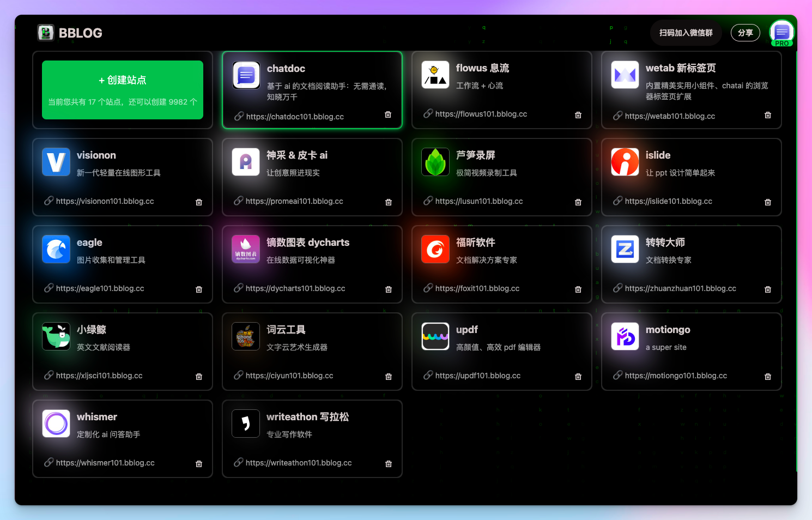Click the 创建站点 green button
This screenshot has width=812, height=520.
tap(122, 90)
